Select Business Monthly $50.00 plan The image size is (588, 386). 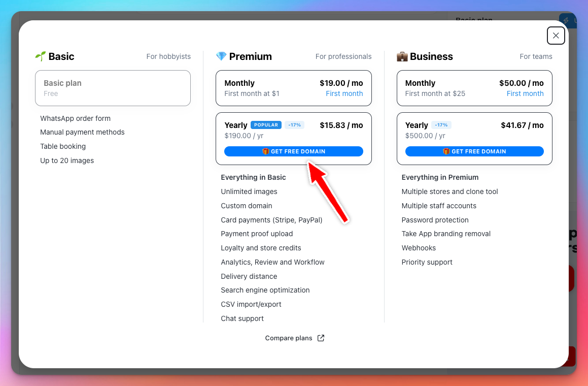(x=474, y=88)
